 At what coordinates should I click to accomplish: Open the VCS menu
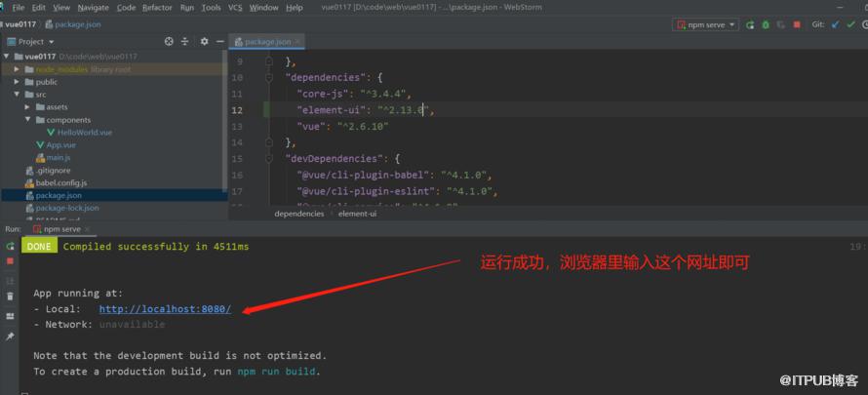[235, 8]
